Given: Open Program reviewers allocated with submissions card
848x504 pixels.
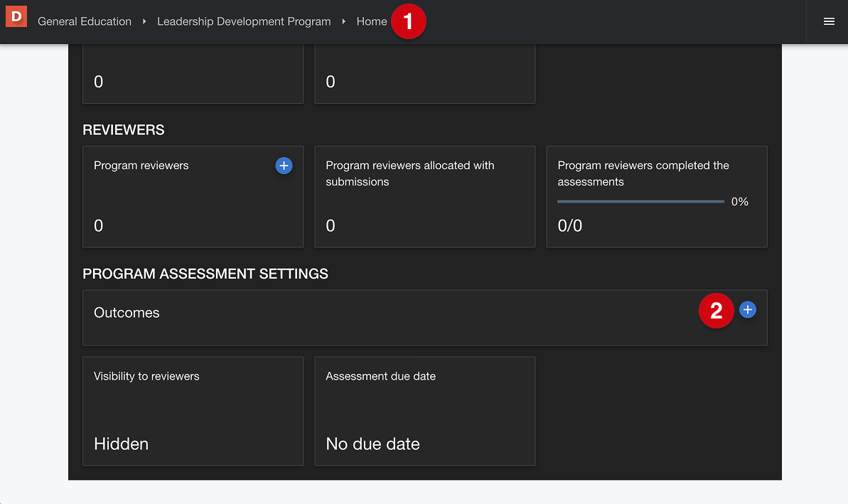Looking at the screenshot, I should (425, 197).
